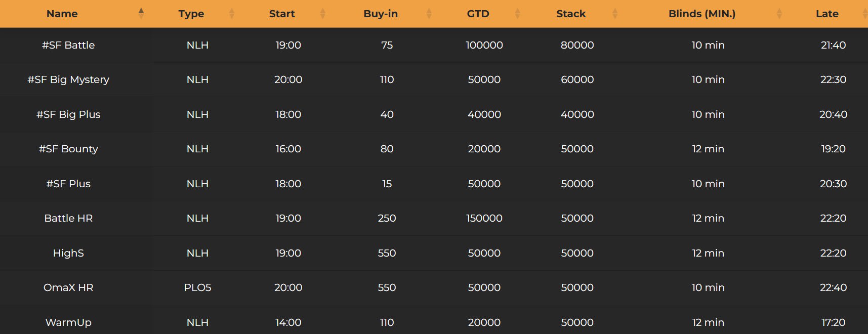Click sort arrows beside Buy-in header
868x334 pixels.
click(x=429, y=14)
